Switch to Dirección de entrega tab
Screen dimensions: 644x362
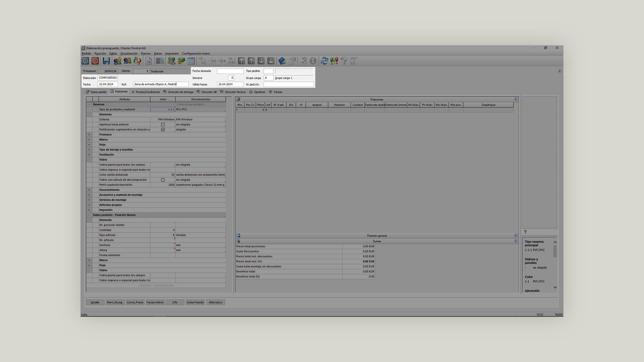pyautogui.click(x=178, y=92)
